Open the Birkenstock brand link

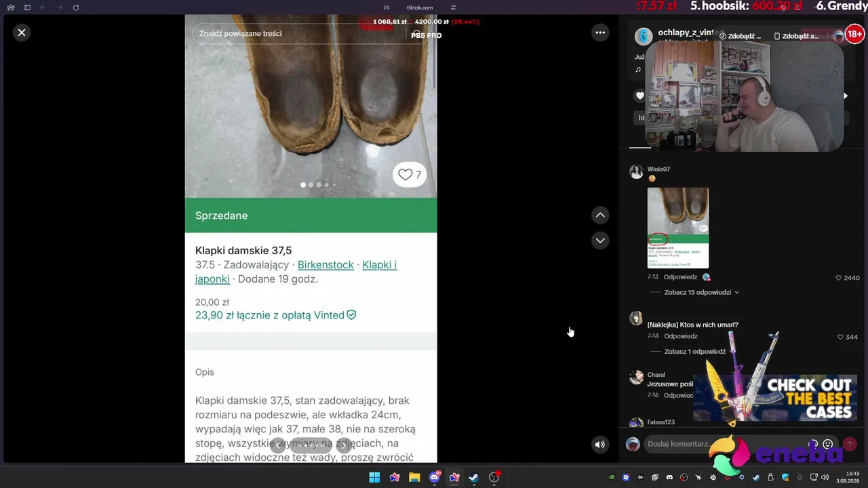coord(325,264)
